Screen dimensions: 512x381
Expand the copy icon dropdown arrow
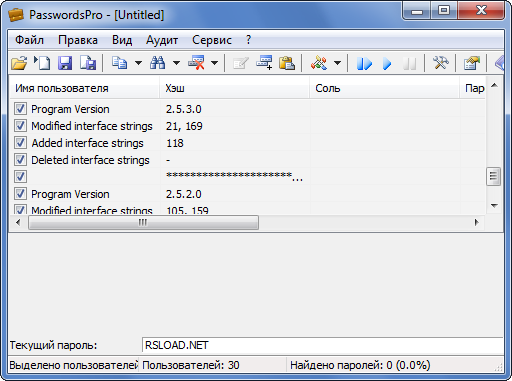(138, 63)
